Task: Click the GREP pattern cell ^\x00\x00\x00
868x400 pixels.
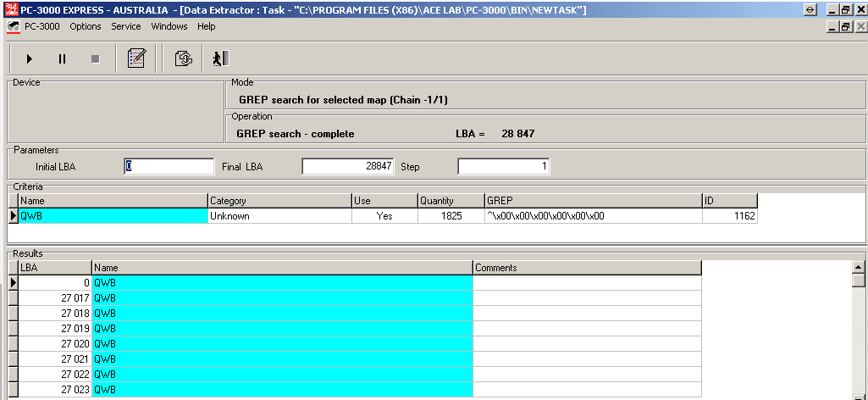Action: point(594,216)
